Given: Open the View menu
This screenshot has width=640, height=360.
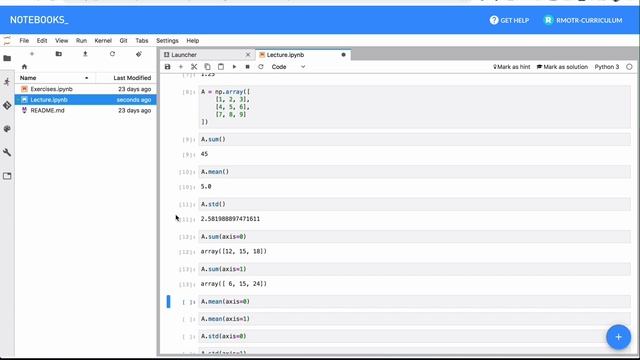Looking at the screenshot, I should [x=61, y=40].
